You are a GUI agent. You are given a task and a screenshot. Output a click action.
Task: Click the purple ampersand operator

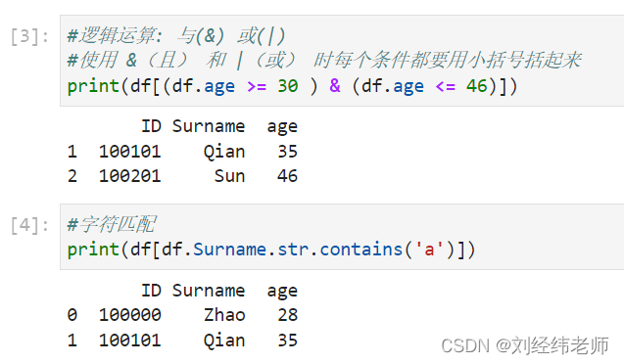click(335, 86)
